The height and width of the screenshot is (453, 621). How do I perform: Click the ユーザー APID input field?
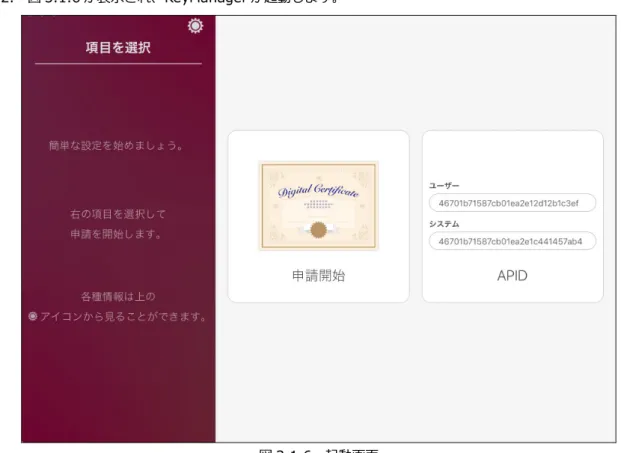[512, 203]
